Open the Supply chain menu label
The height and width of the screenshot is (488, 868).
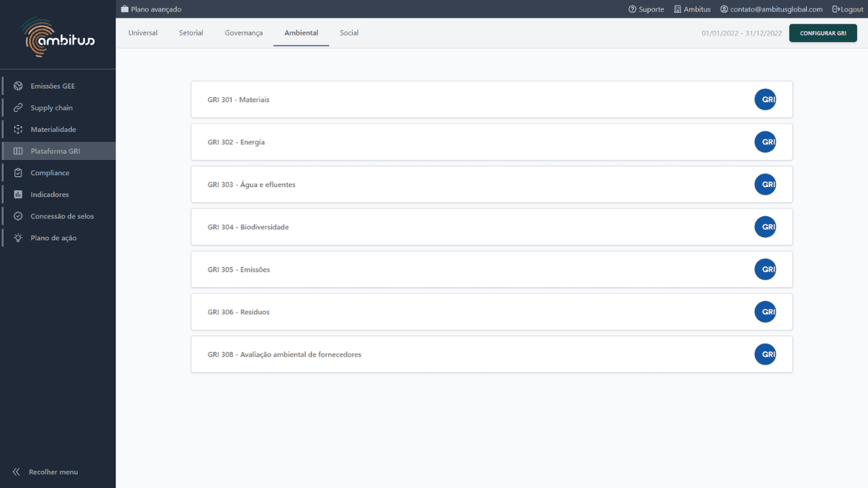[52, 108]
